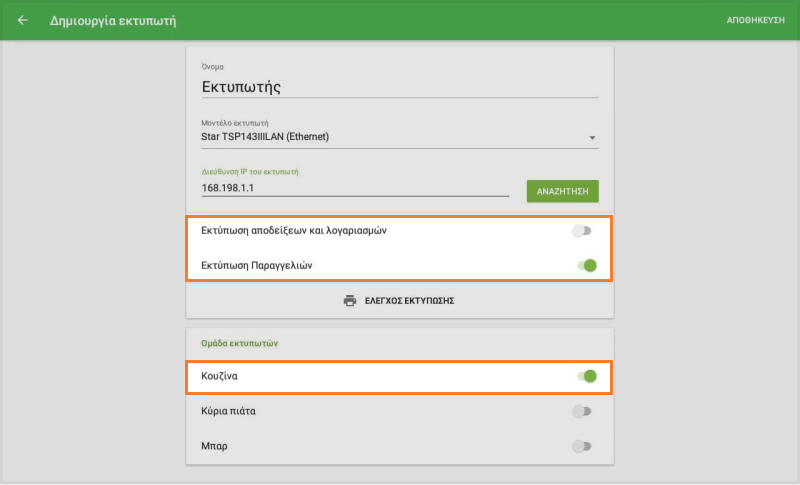The width and height of the screenshot is (800, 485).
Task: Select the Ομάδα εκτυπωτών section header
Action: tap(239, 343)
